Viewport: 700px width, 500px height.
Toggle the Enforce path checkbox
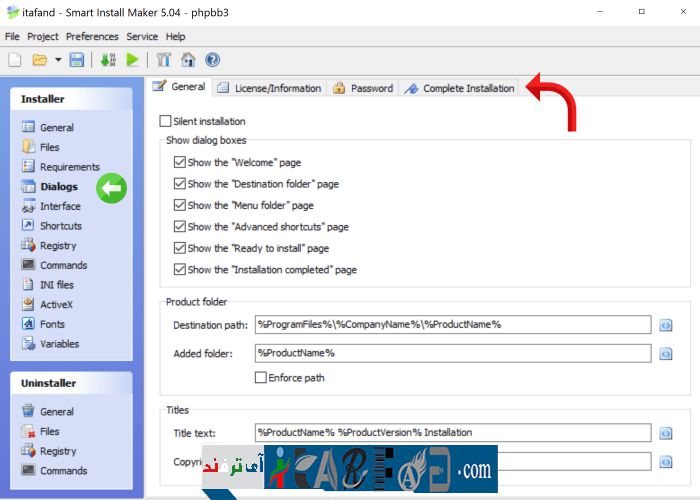(261, 378)
